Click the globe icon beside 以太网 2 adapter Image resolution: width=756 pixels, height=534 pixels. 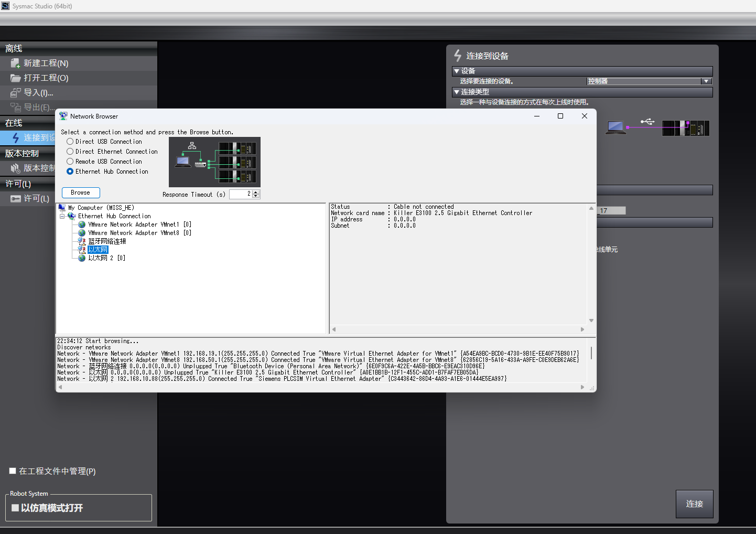point(82,258)
